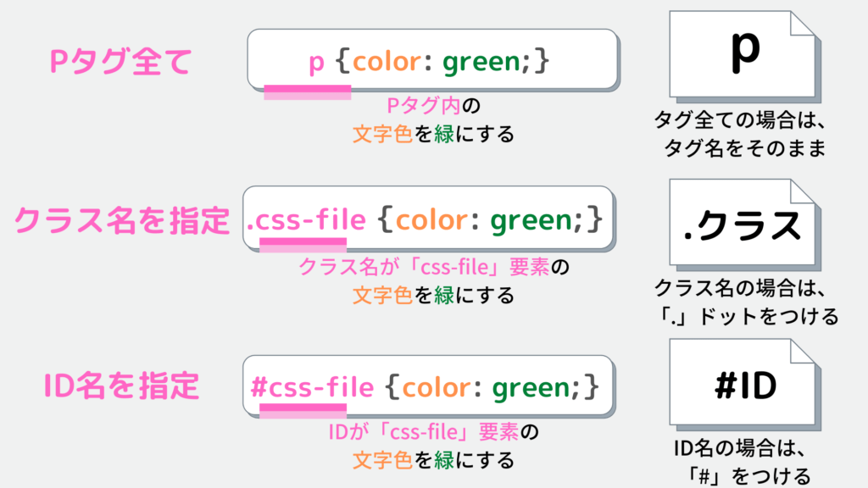Click the pink underline beneath '#css-file' selector
868x488 pixels.
[x=303, y=411]
